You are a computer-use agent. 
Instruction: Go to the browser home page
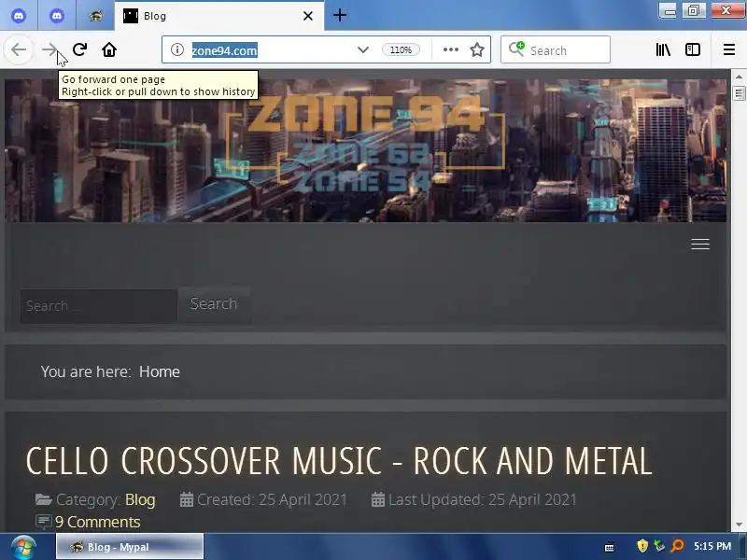109,49
